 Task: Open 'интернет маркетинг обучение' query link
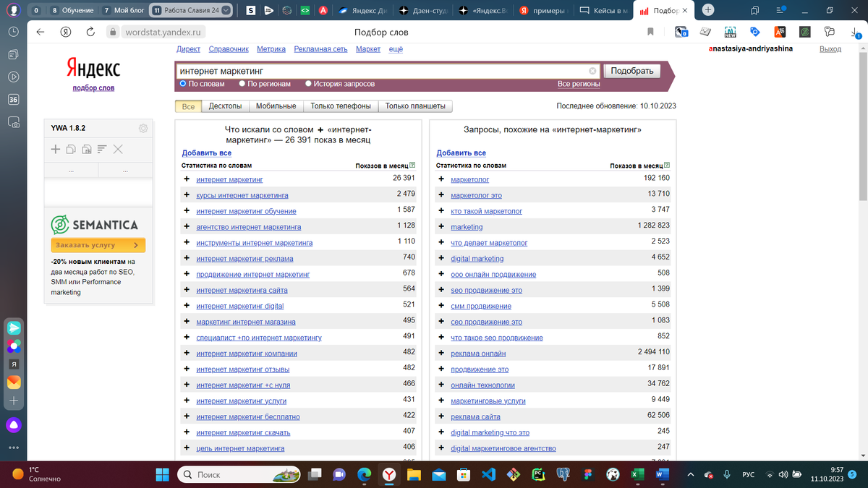pyautogui.click(x=246, y=211)
